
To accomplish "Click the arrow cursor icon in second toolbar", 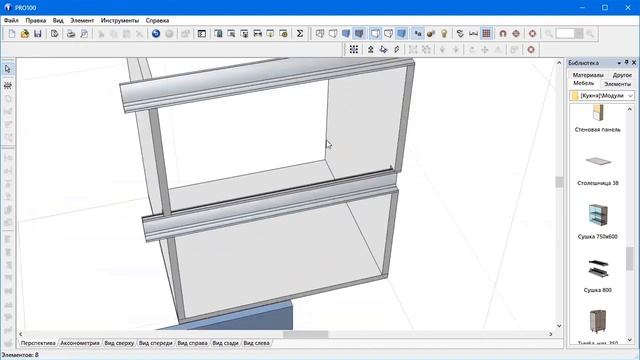I will (x=383, y=49).
